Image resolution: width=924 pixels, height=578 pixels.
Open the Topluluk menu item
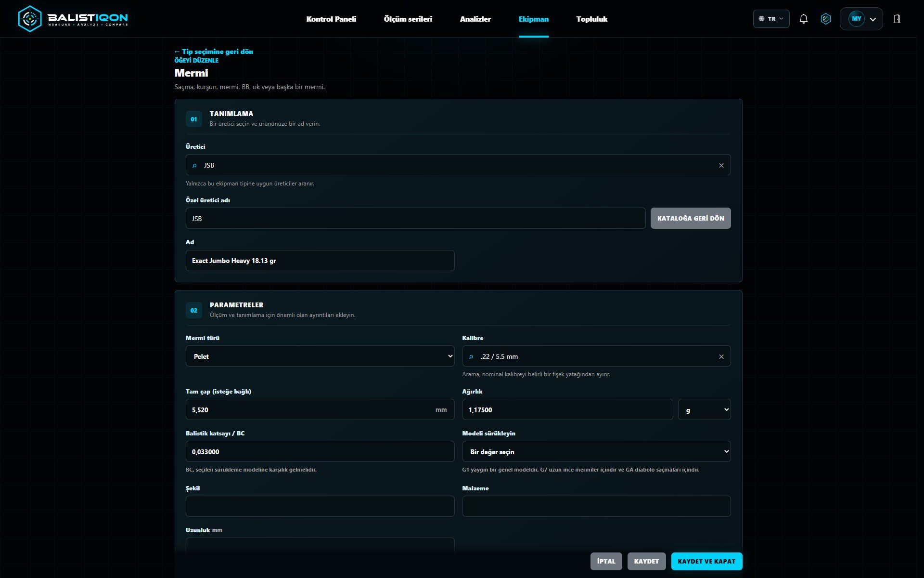coord(591,19)
